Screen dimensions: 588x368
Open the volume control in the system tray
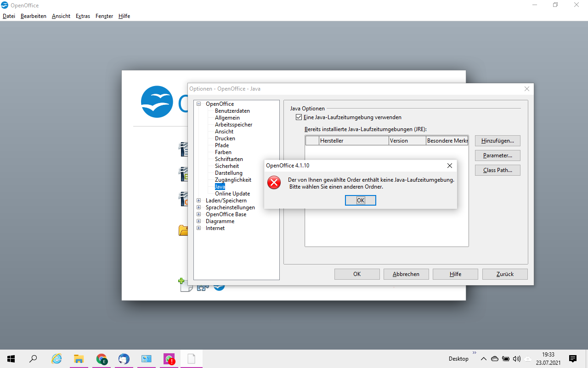(x=516, y=359)
